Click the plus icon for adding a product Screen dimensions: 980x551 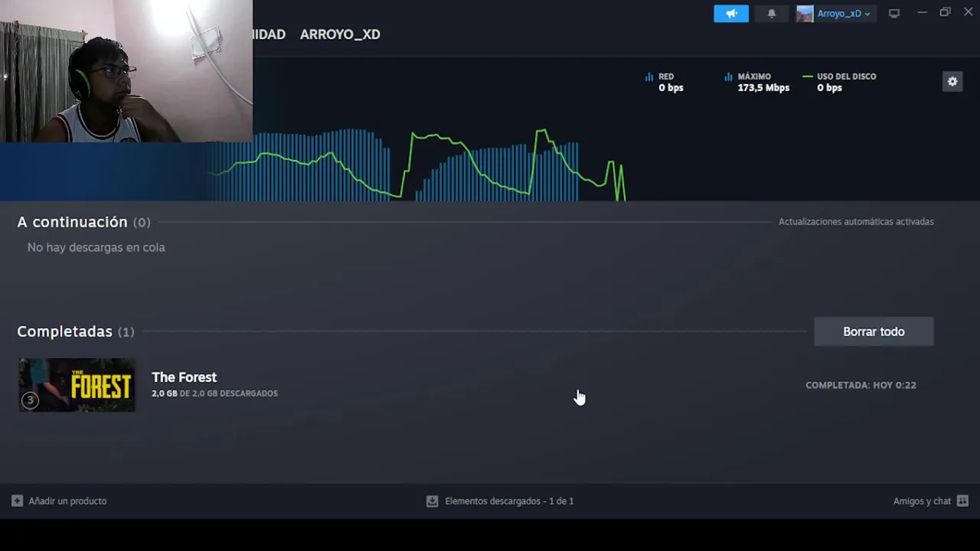pos(17,500)
